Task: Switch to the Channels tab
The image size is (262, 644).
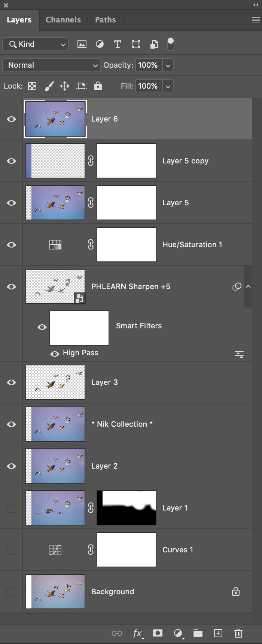Action: [63, 20]
